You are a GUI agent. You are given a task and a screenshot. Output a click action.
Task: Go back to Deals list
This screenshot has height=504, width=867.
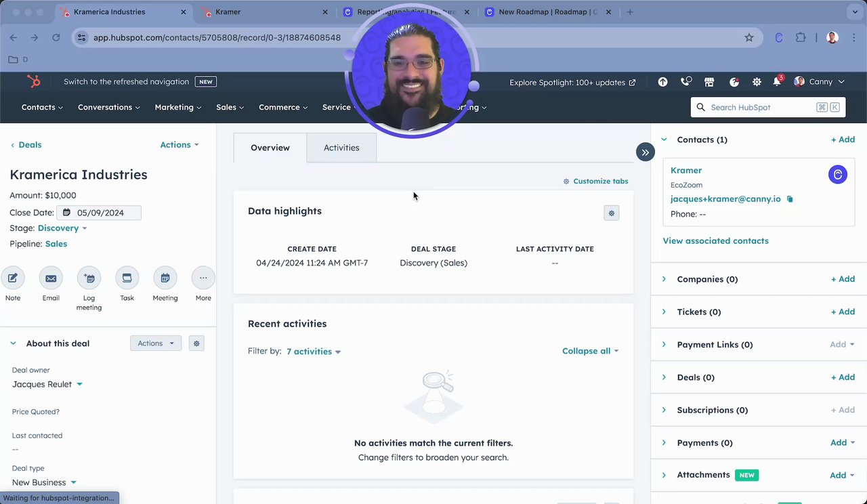tap(26, 145)
